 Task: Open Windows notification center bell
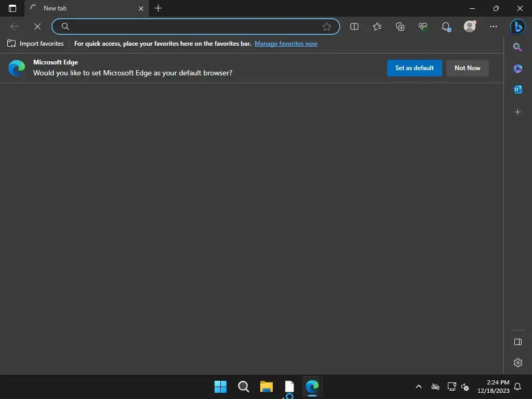[x=517, y=387]
